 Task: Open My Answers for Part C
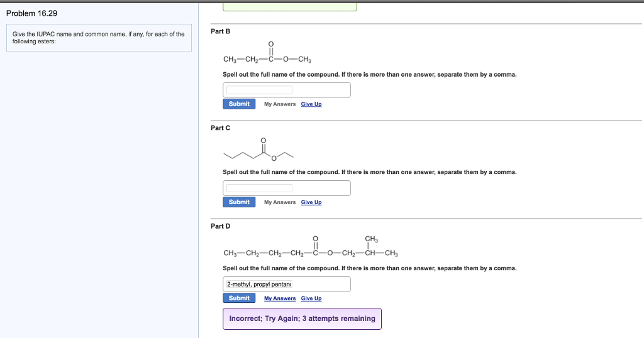280,202
